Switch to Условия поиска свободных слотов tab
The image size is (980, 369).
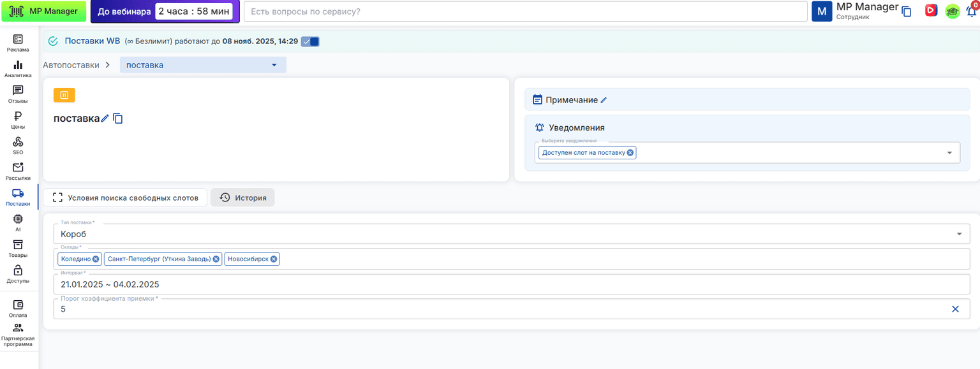point(125,198)
